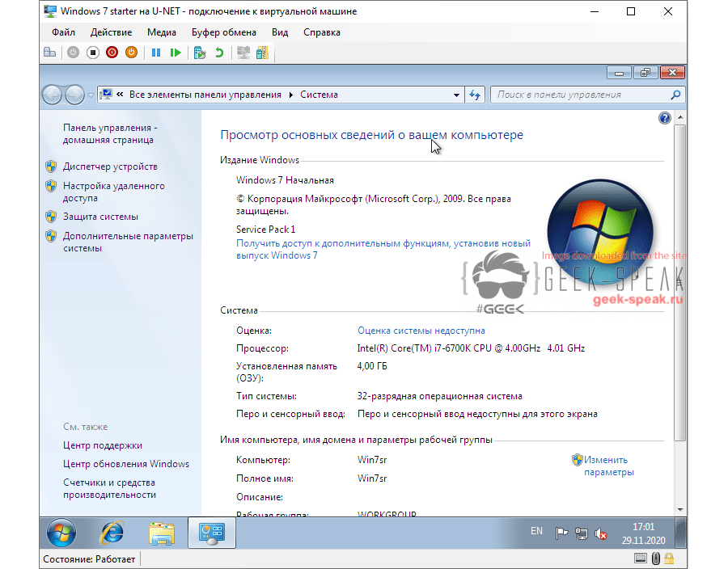Turn off the VM with black square icon
Screen dimensions: 728x569
coord(92,53)
